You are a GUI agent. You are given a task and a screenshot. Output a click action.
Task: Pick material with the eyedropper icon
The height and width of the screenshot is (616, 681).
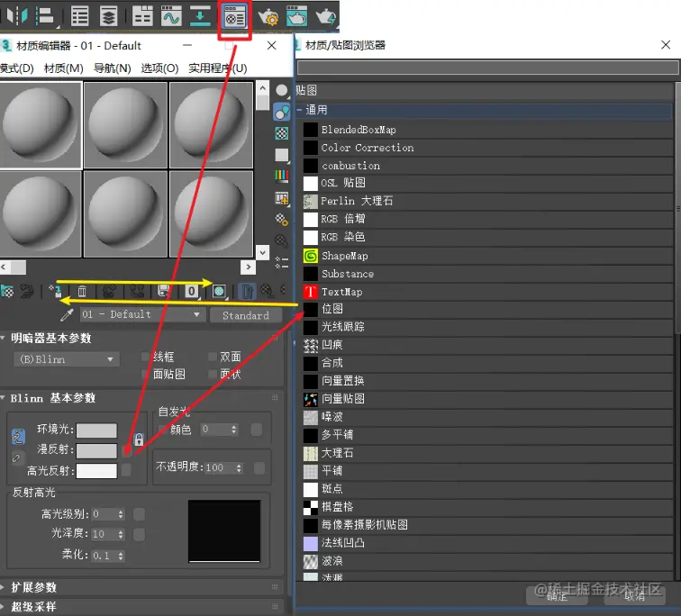click(x=67, y=314)
